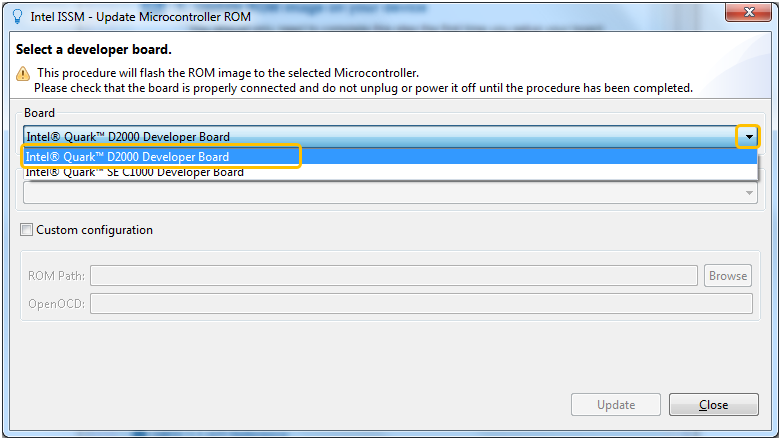Click the Select a developer board heading
Image resolution: width=782 pixels, height=440 pixels.
(x=94, y=49)
